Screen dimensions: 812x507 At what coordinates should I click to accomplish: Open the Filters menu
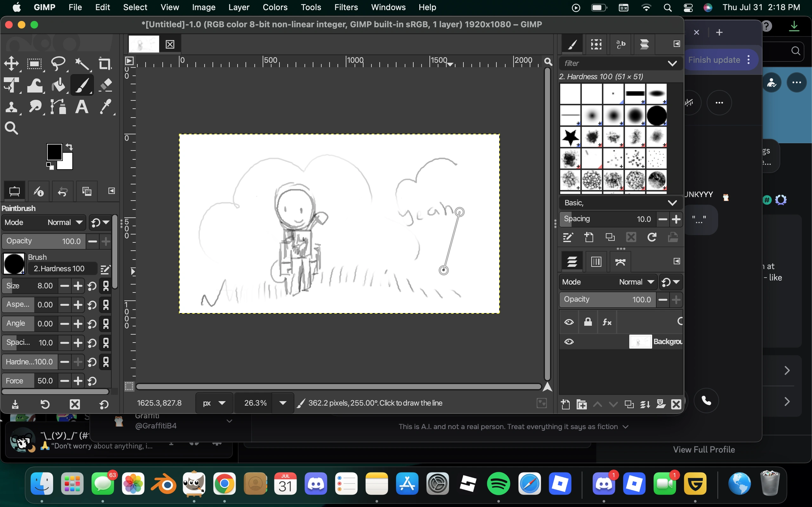(x=346, y=7)
